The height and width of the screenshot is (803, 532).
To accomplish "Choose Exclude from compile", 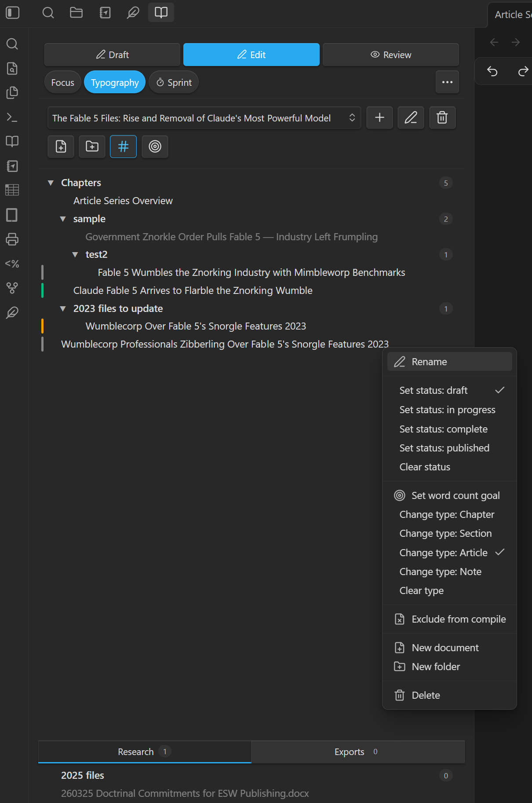I will [x=449, y=619].
